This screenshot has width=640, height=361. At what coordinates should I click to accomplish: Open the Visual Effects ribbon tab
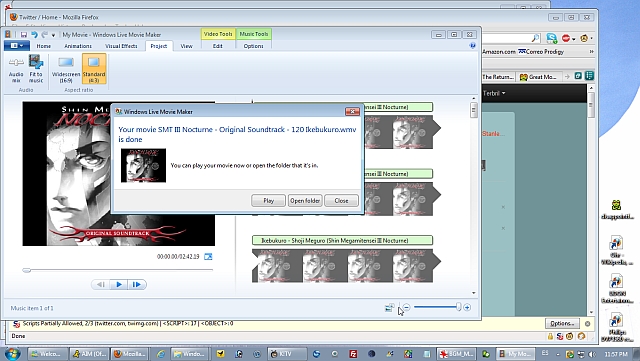point(121,46)
